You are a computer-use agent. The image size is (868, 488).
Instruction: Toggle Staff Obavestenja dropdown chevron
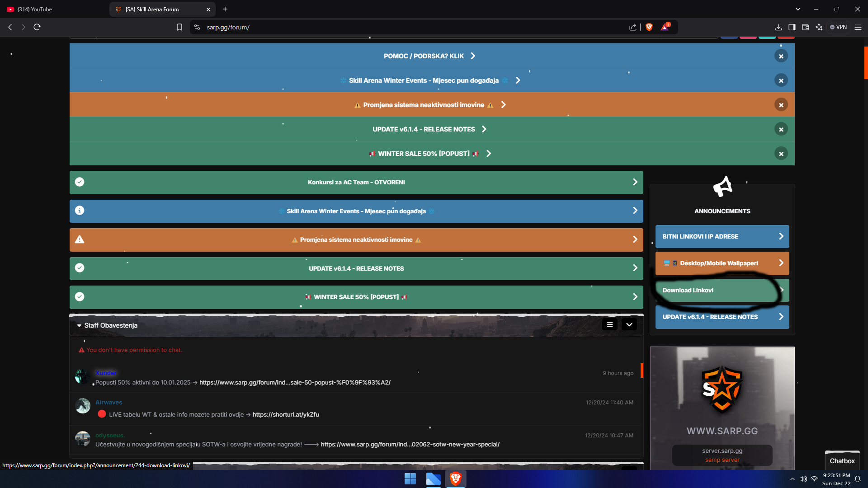(x=629, y=324)
